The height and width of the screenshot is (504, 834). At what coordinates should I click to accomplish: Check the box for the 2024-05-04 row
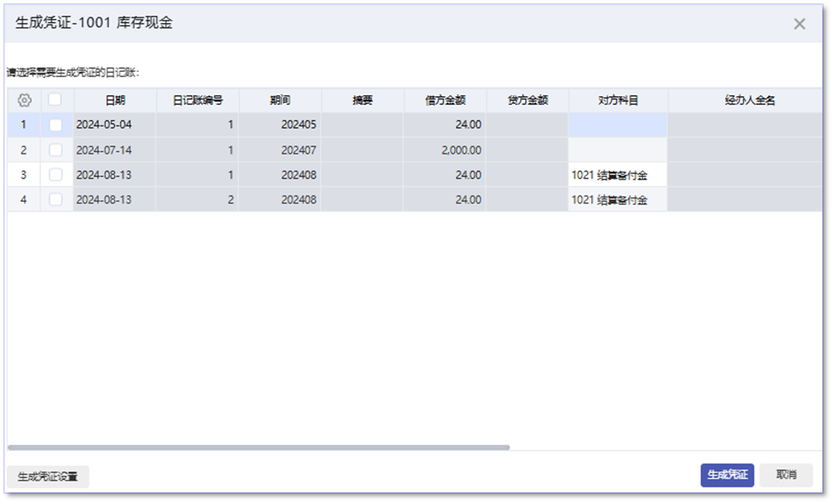tap(56, 125)
